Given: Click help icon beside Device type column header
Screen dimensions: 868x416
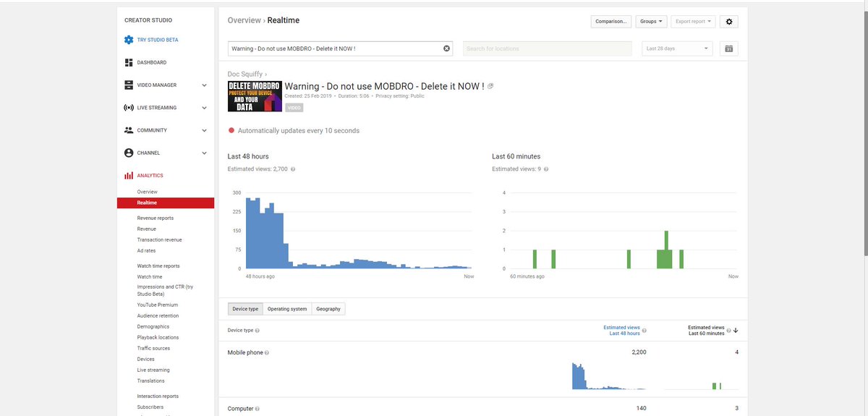Looking at the screenshot, I should tap(258, 331).
